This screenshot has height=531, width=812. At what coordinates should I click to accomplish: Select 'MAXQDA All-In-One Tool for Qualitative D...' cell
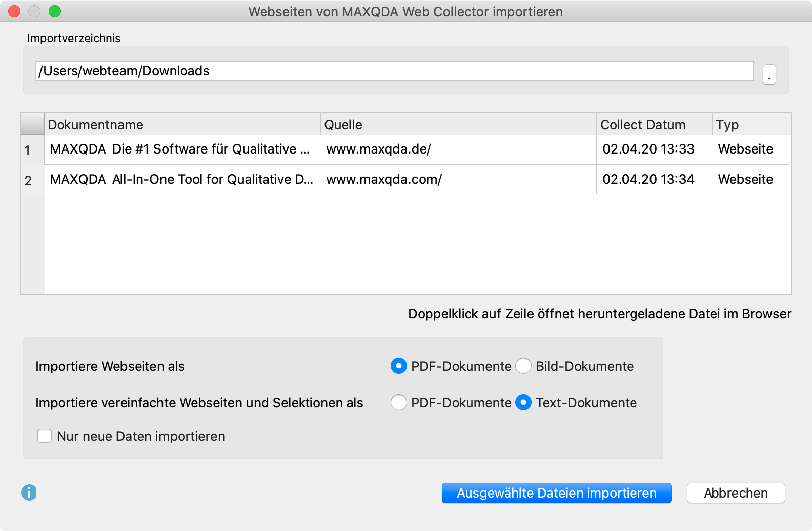182,180
